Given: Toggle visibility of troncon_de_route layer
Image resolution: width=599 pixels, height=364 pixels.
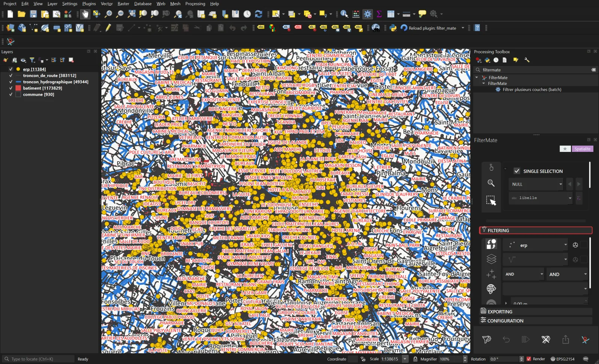Looking at the screenshot, I should click(x=11, y=76).
